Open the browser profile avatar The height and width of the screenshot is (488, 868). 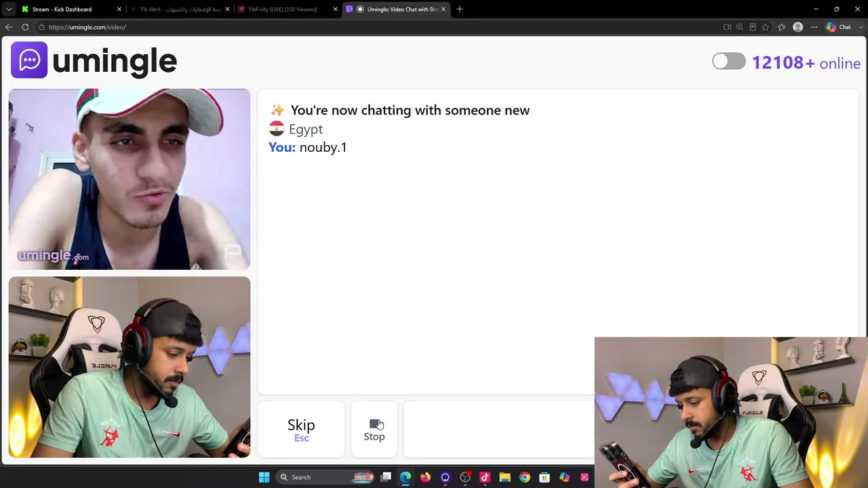click(798, 27)
